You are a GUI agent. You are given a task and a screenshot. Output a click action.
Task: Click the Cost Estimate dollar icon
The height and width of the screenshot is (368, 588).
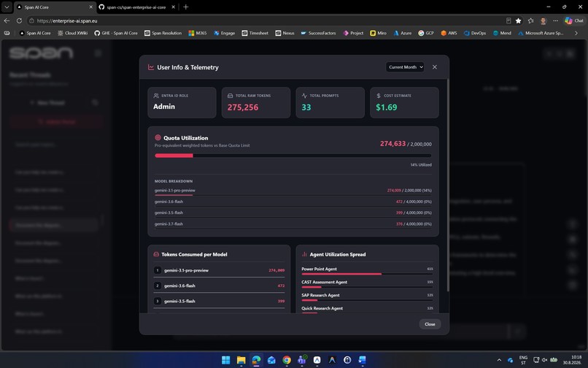tap(379, 96)
